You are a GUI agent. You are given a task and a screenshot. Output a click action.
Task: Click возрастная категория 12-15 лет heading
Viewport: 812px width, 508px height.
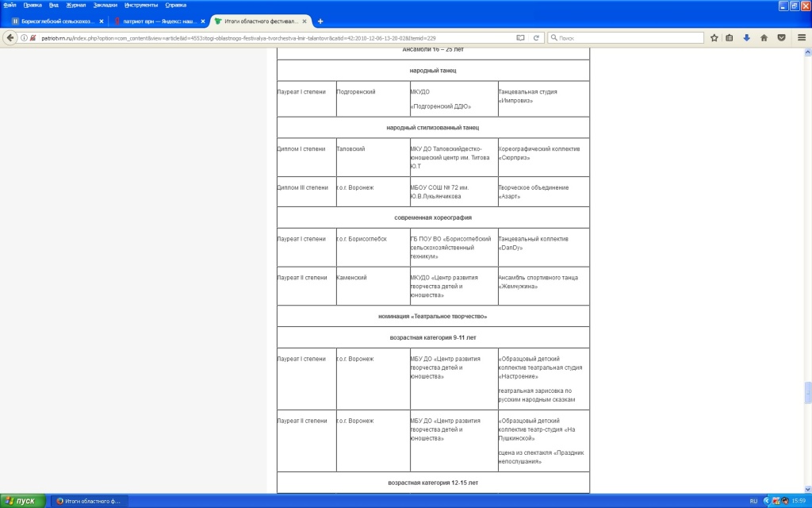point(433,483)
